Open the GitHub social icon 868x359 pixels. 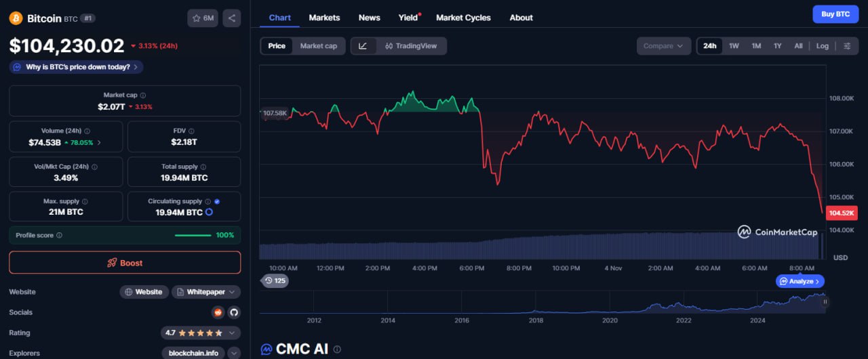click(x=234, y=312)
